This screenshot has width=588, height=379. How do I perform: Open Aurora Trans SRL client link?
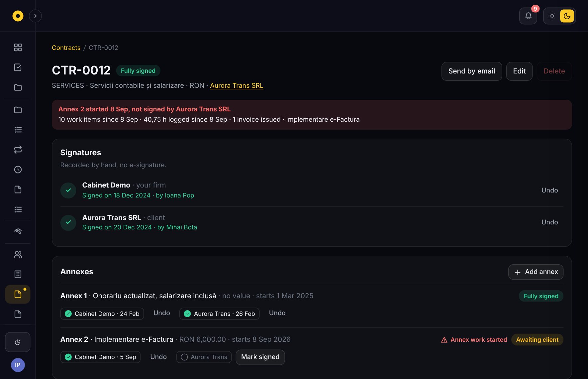point(237,85)
